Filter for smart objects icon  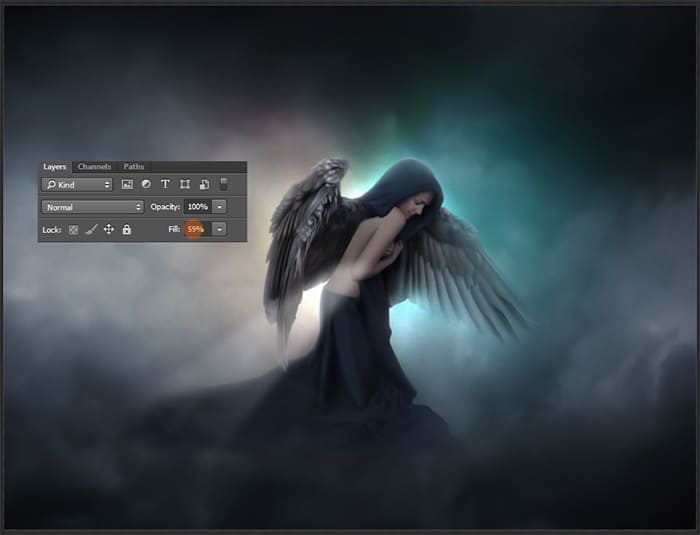coord(204,184)
